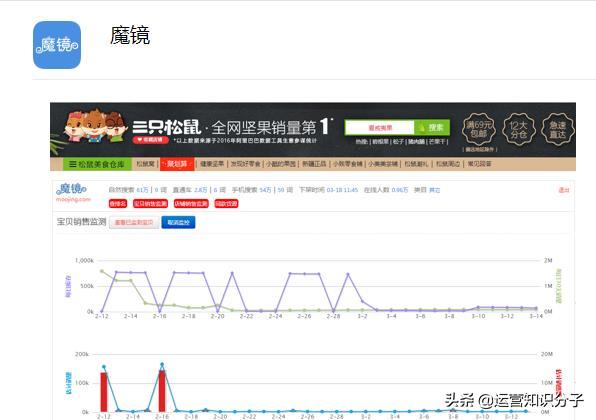Click the red bar at 2-12
This screenshot has width=596, height=420.
coord(104,392)
